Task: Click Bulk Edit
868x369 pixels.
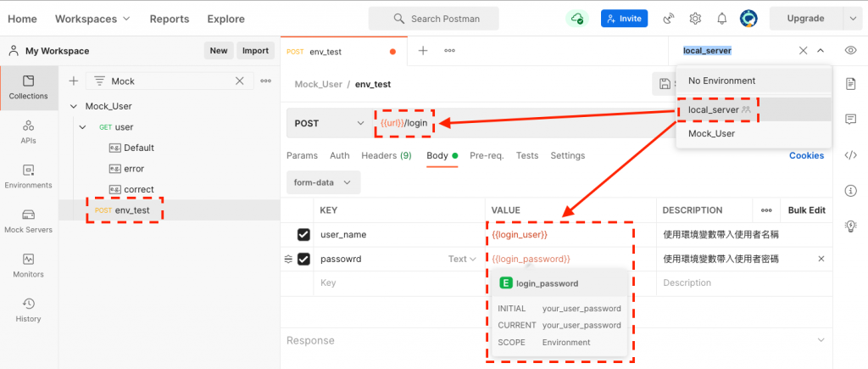Action: pos(807,210)
